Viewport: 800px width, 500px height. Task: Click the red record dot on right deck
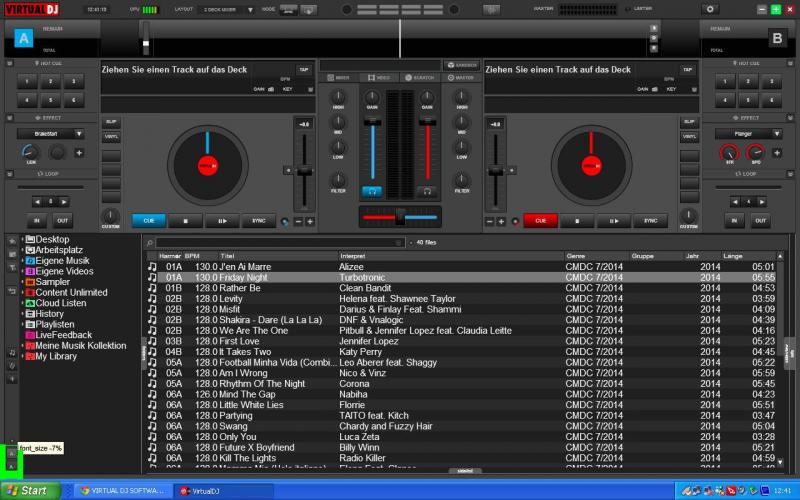click(515, 221)
